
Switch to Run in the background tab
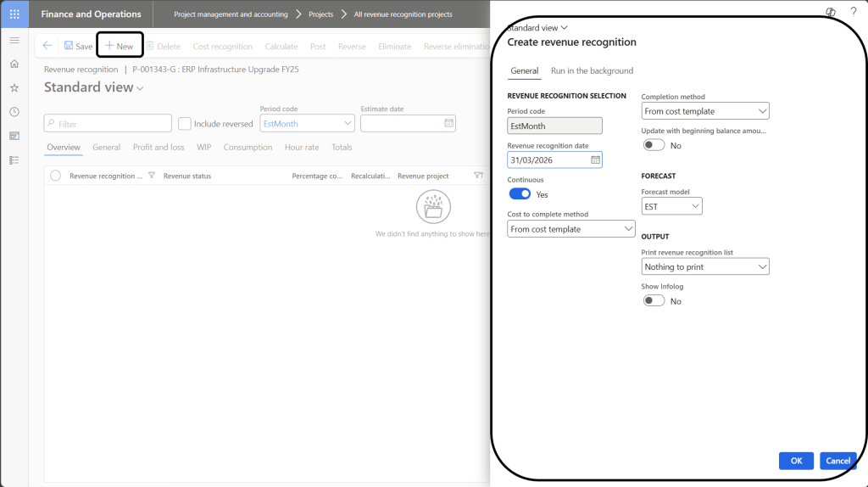592,70
